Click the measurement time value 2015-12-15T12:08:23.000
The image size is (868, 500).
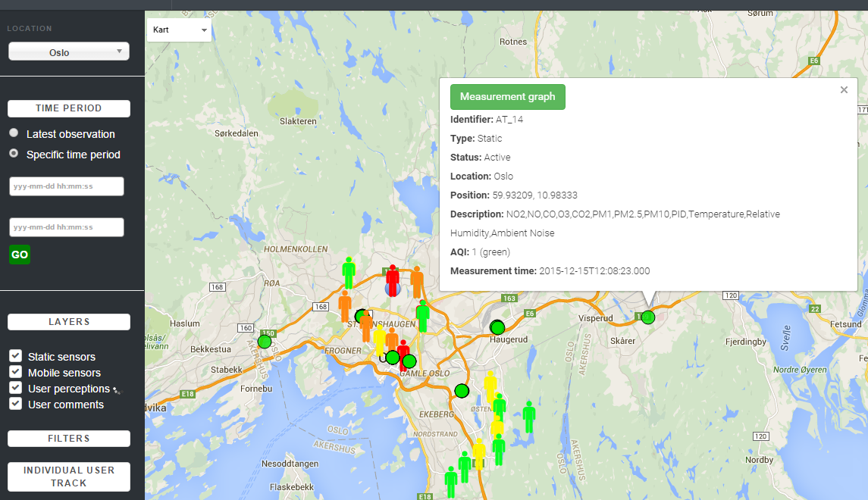click(x=594, y=271)
